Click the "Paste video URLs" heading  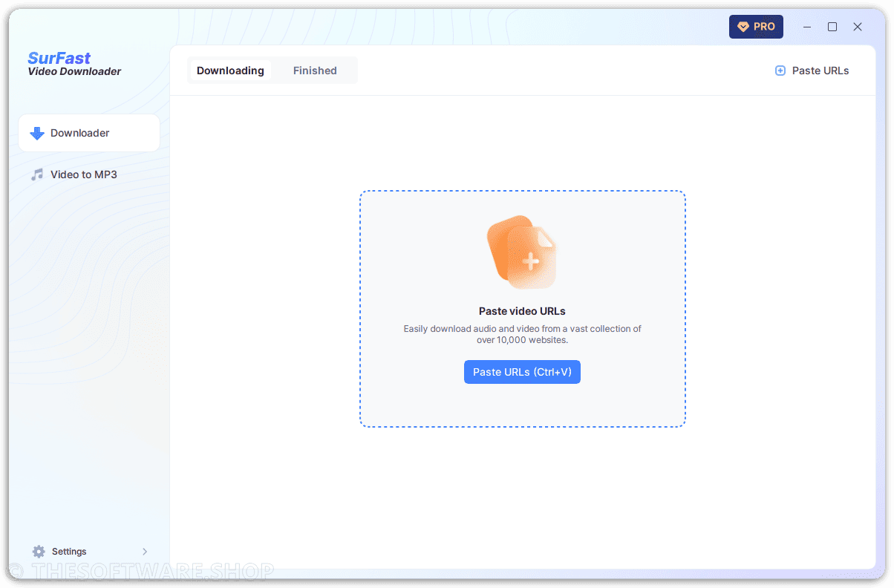pyautogui.click(x=522, y=311)
